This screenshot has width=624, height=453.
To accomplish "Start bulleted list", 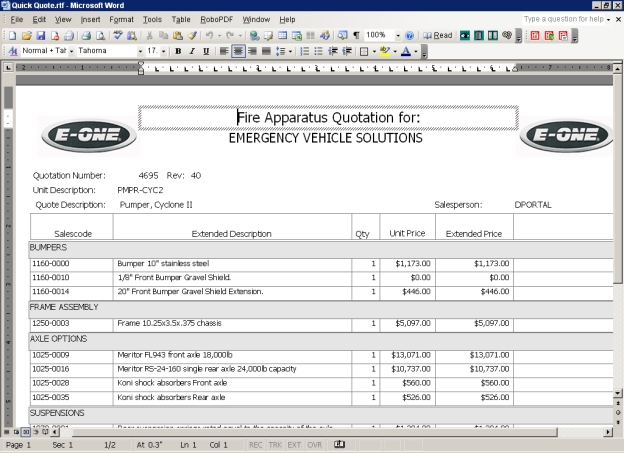I will pos(318,51).
